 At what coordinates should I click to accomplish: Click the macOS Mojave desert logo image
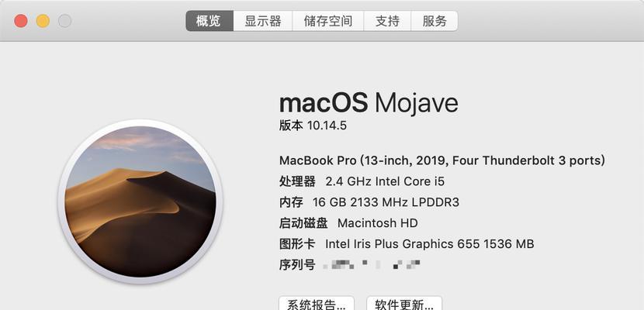point(140,201)
